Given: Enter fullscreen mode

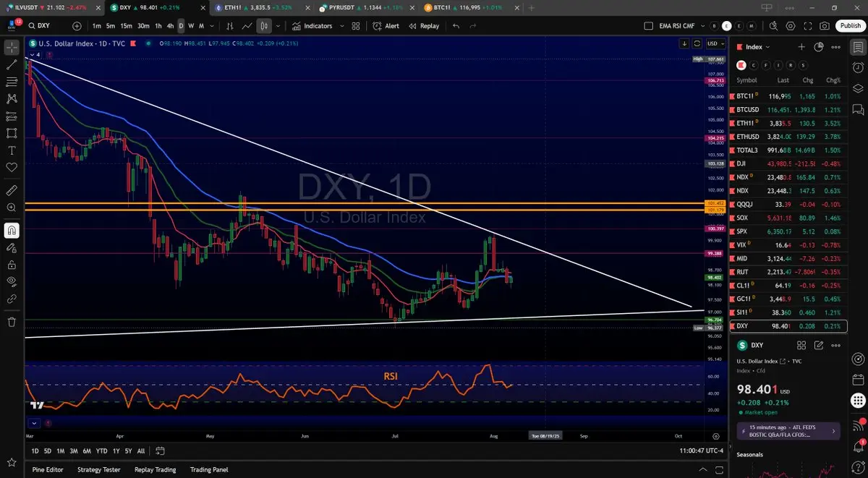Looking at the screenshot, I should click(x=809, y=25).
